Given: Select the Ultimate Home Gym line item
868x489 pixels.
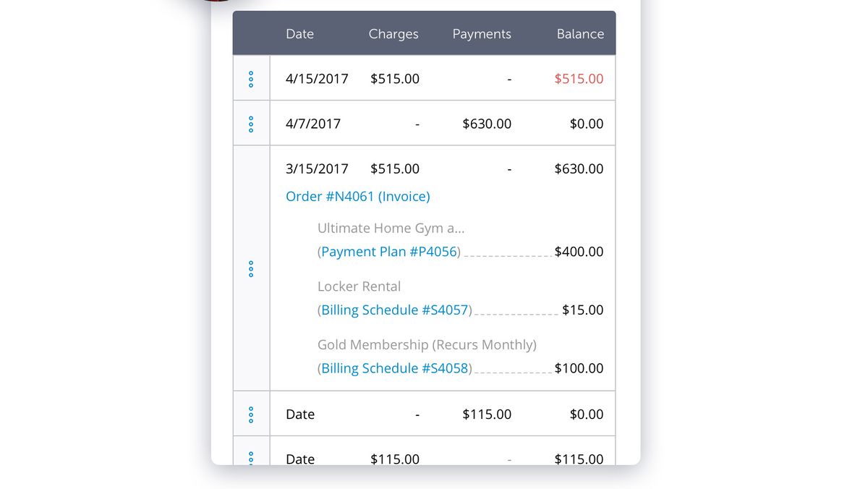Looking at the screenshot, I should [x=391, y=228].
